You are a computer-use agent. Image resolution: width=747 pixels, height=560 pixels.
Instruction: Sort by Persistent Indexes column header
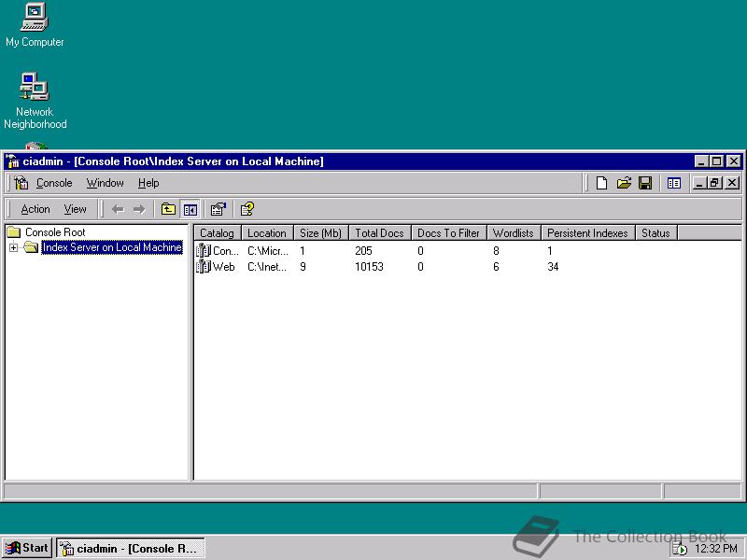[x=588, y=232]
